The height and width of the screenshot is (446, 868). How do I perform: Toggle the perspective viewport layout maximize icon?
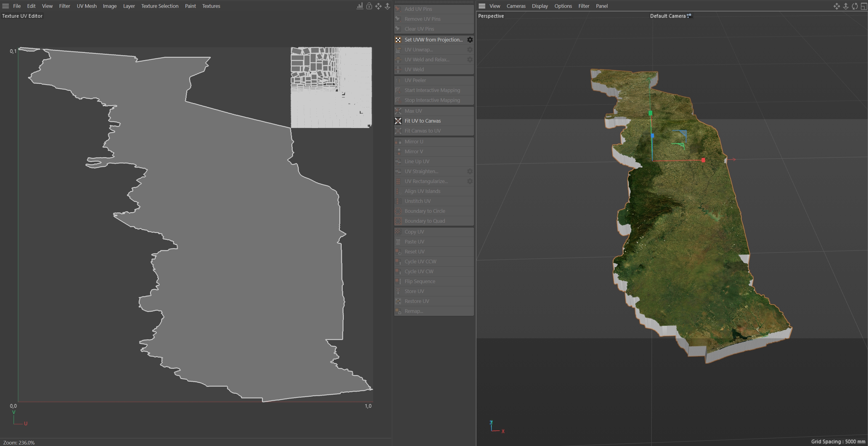[x=863, y=6]
